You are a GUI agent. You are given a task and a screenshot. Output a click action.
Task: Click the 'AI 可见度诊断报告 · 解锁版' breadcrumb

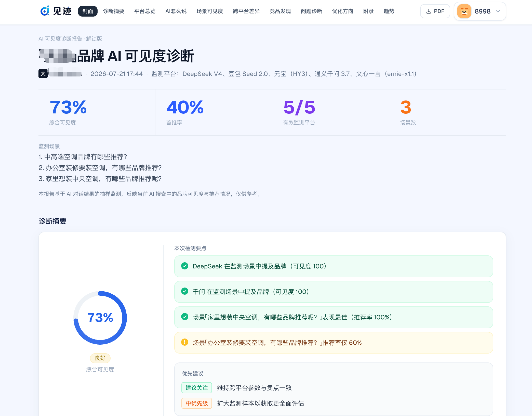coord(70,38)
